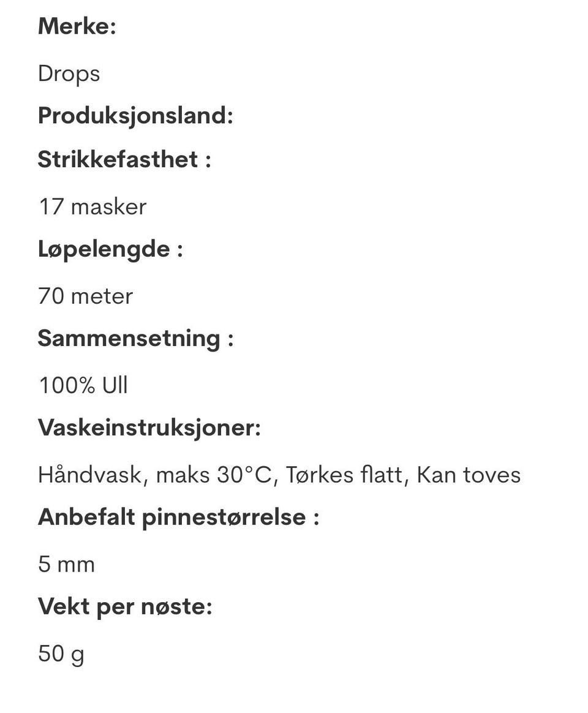Select the 70 meter value
The image size is (588, 713).
[85, 296]
